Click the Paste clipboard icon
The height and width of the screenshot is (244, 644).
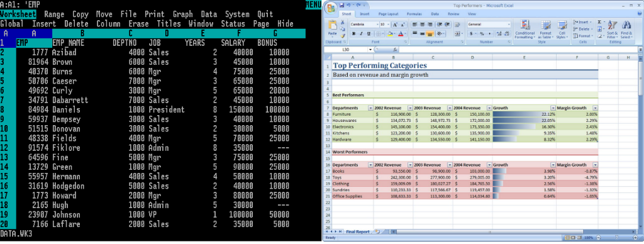click(332, 25)
